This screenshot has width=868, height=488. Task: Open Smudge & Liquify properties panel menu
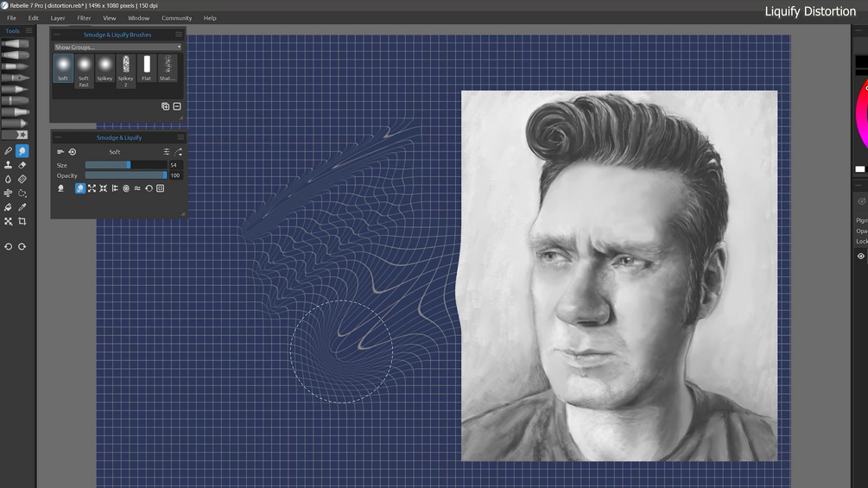click(x=181, y=137)
